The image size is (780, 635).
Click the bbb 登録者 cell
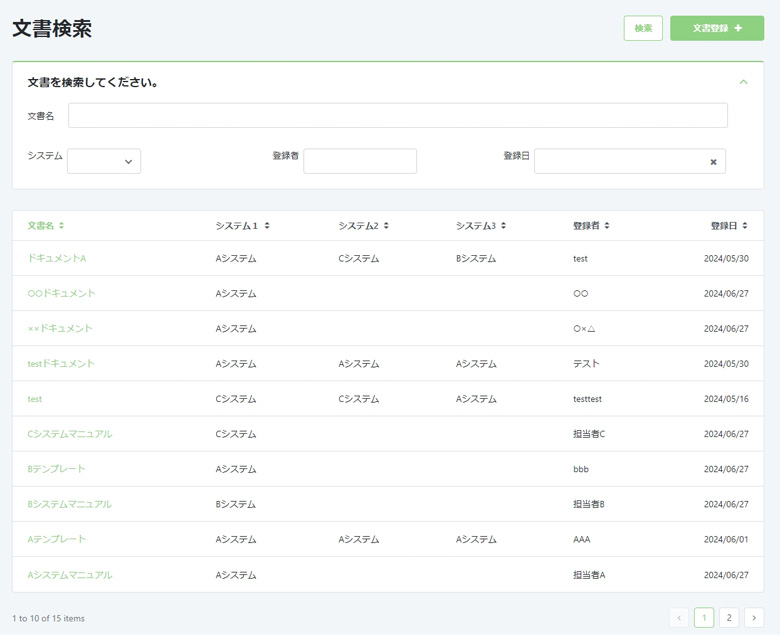581,469
